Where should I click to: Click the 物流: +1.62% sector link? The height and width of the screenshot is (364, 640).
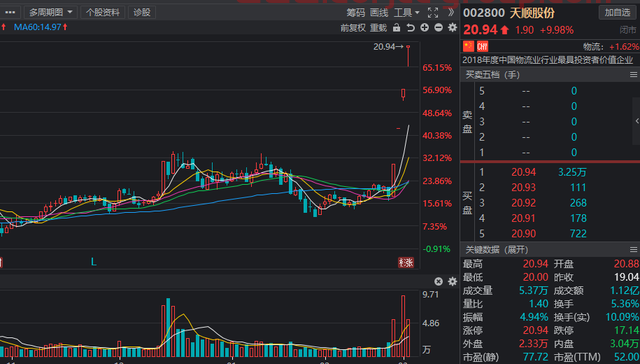click(611, 46)
